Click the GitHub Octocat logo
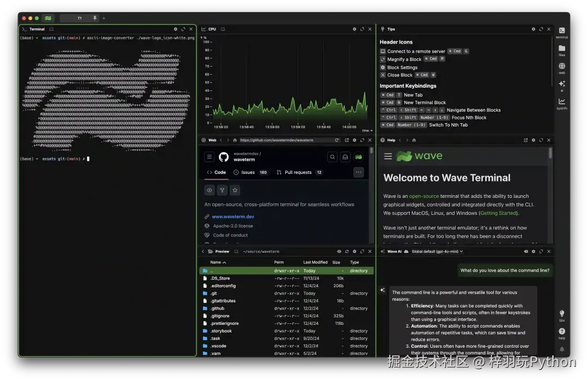This screenshot has height=381, width=588. point(224,157)
